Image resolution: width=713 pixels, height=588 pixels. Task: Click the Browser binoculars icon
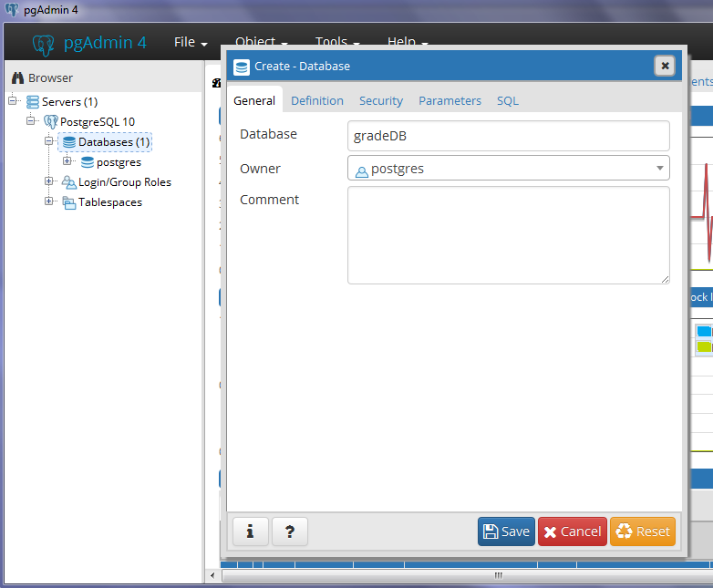point(17,77)
